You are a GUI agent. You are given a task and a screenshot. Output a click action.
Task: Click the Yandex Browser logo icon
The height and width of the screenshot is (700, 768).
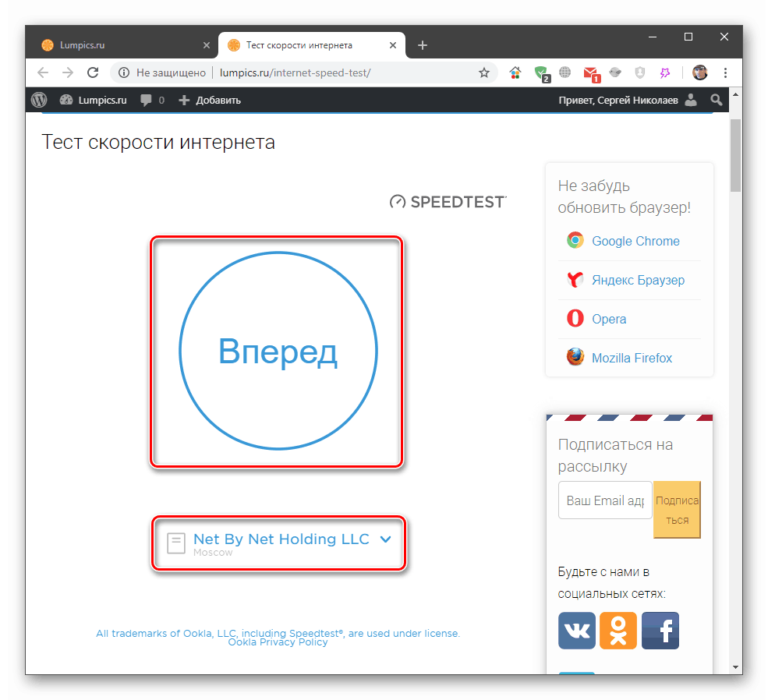pos(575,280)
